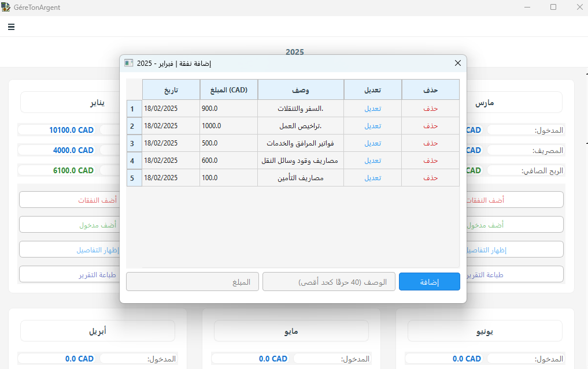
Task: Click the الوصف description input field
Action: [328, 282]
